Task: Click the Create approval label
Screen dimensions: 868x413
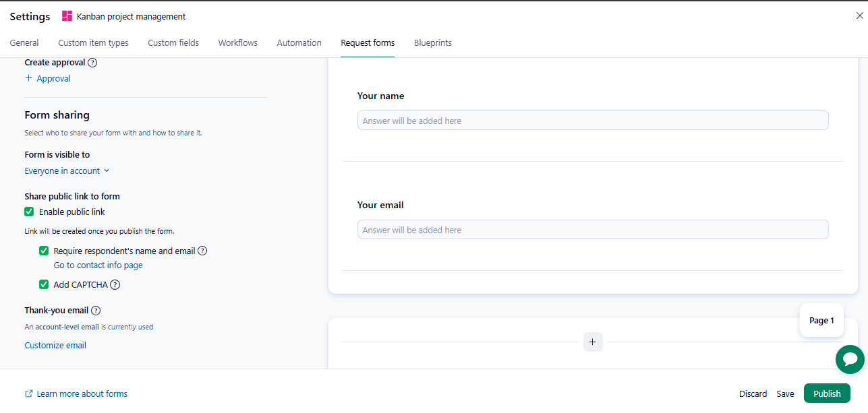Action: tap(55, 62)
